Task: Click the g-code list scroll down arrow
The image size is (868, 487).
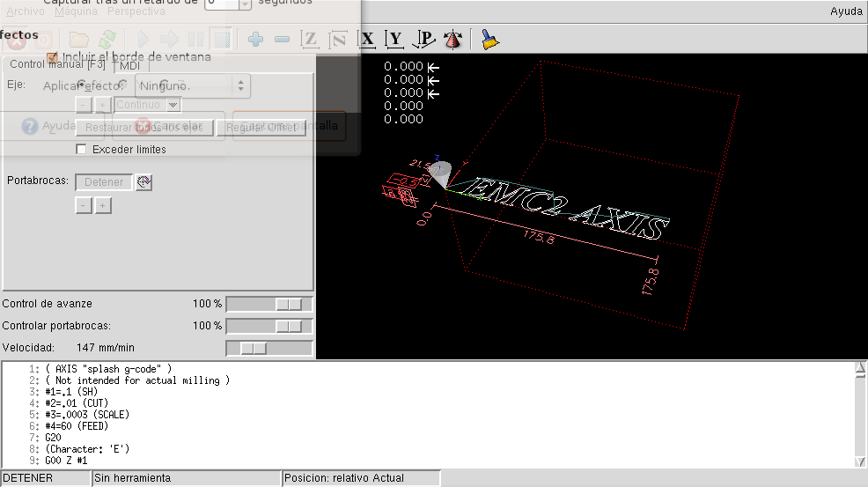Action: (x=860, y=461)
